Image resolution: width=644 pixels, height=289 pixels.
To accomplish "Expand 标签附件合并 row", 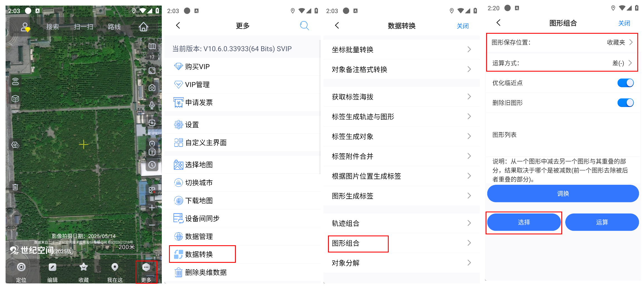I will [401, 156].
